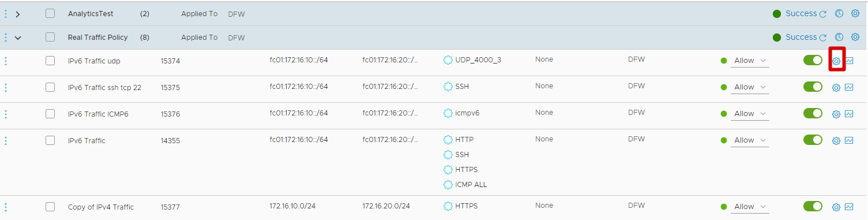Open settings gear for Real Traffic Policy
The image size is (868, 220).
click(x=855, y=37)
